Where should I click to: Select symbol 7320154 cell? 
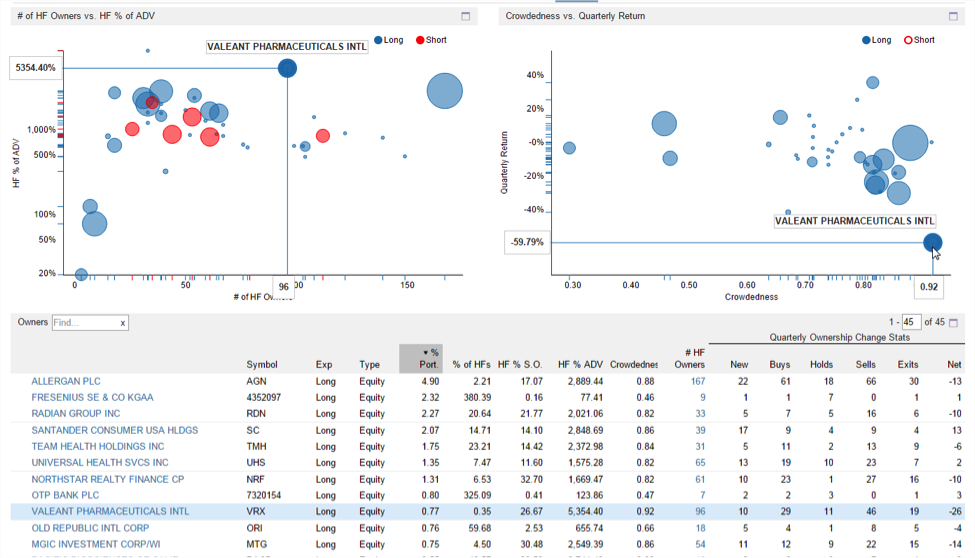(x=263, y=495)
